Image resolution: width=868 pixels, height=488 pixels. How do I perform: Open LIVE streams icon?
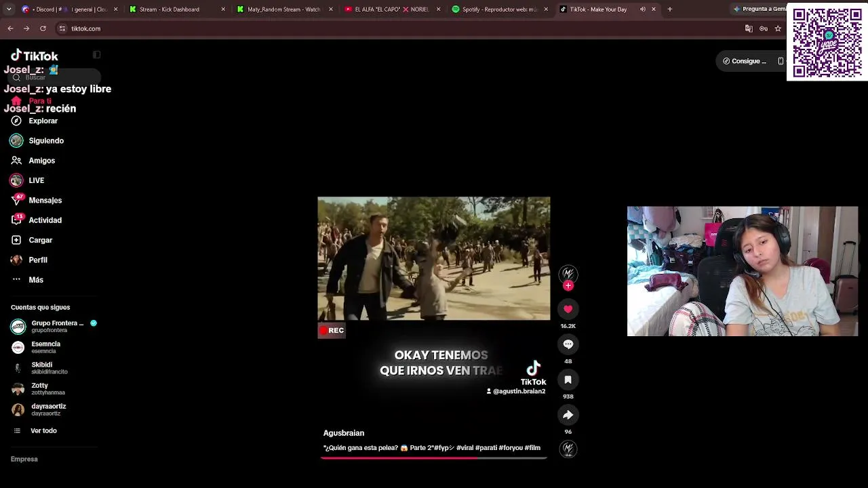[16, 180]
